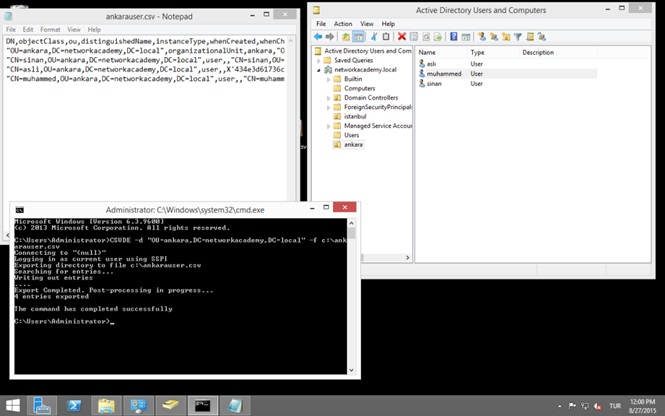
Task: Open File menu in Notepad
Action: pos(11,30)
